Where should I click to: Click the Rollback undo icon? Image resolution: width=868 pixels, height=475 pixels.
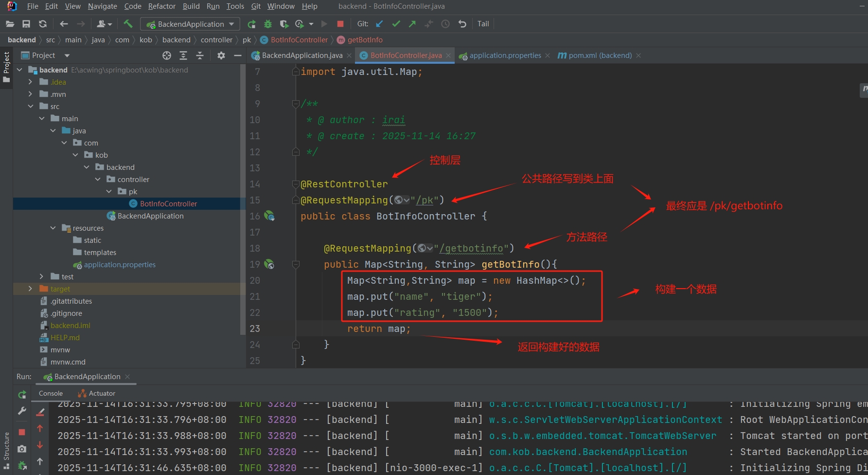pyautogui.click(x=462, y=24)
